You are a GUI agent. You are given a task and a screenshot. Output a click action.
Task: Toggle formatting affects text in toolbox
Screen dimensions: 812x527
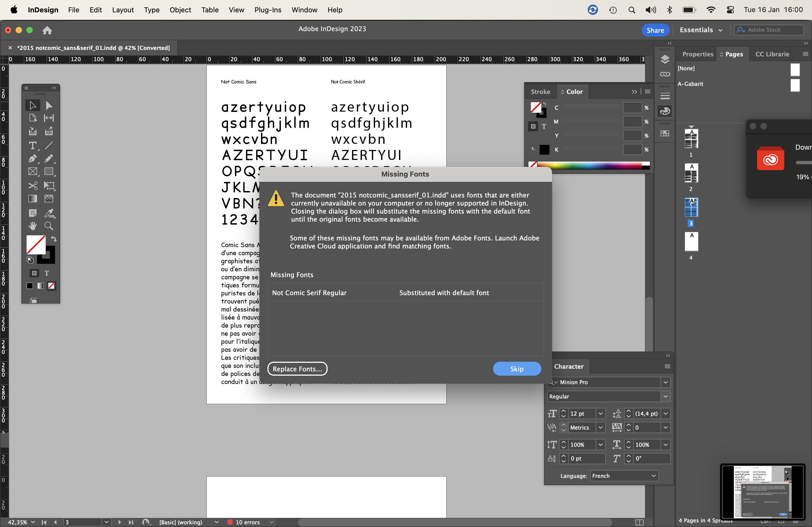[47, 273]
